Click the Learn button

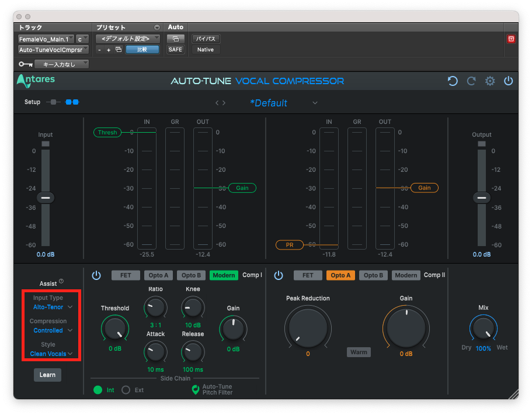point(47,375)
